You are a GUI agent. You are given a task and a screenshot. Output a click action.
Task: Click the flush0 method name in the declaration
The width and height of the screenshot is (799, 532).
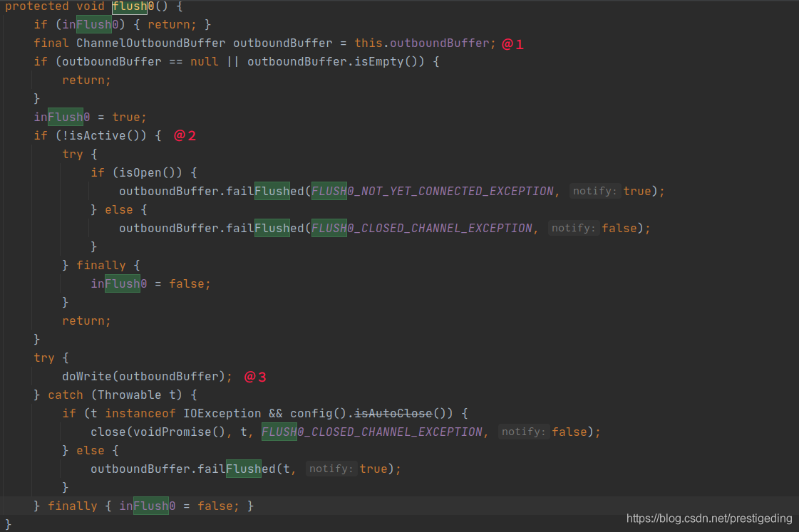(133, 6)
